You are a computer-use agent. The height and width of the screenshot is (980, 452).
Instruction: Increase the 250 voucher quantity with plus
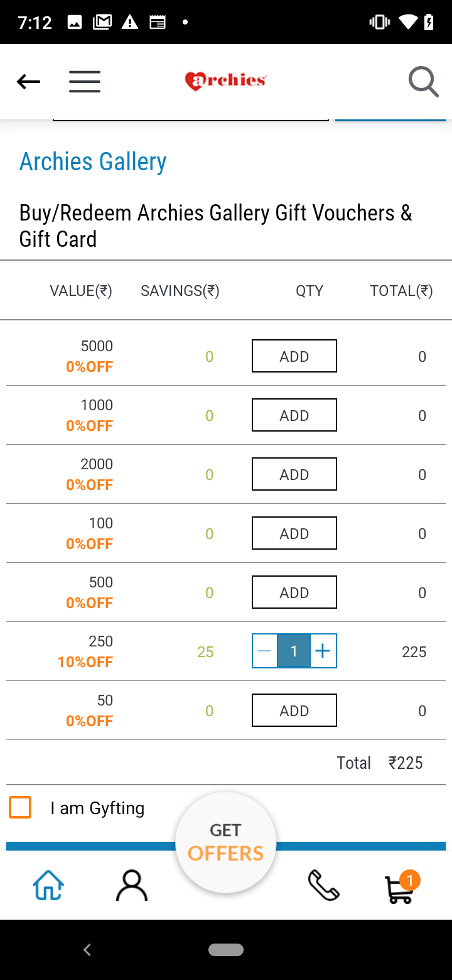(x=323, y=651)
